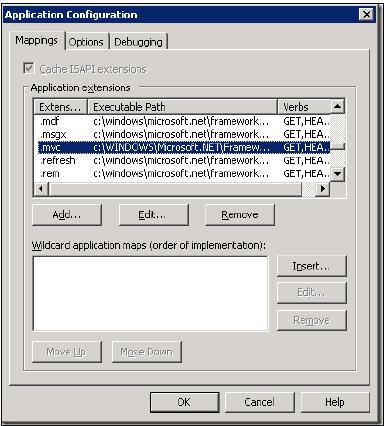Open the Debugging tab
384x426 pixels.
(138, 42)
